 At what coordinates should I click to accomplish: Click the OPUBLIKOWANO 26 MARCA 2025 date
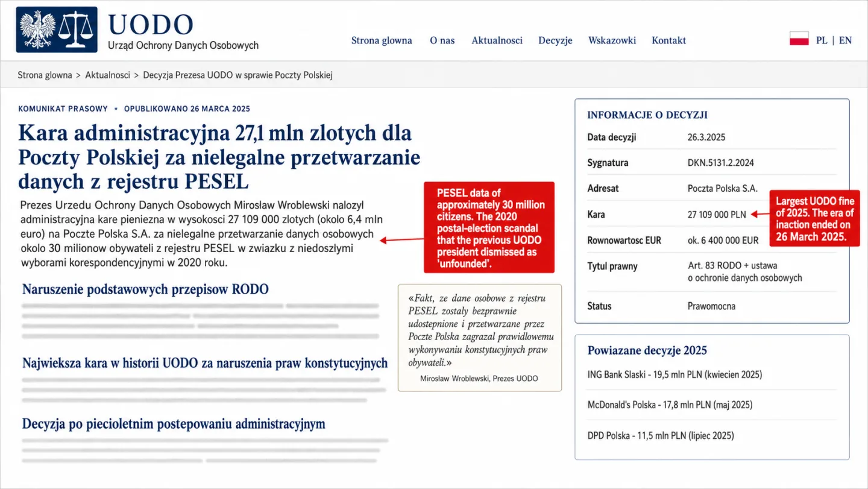tap(187, 109)
